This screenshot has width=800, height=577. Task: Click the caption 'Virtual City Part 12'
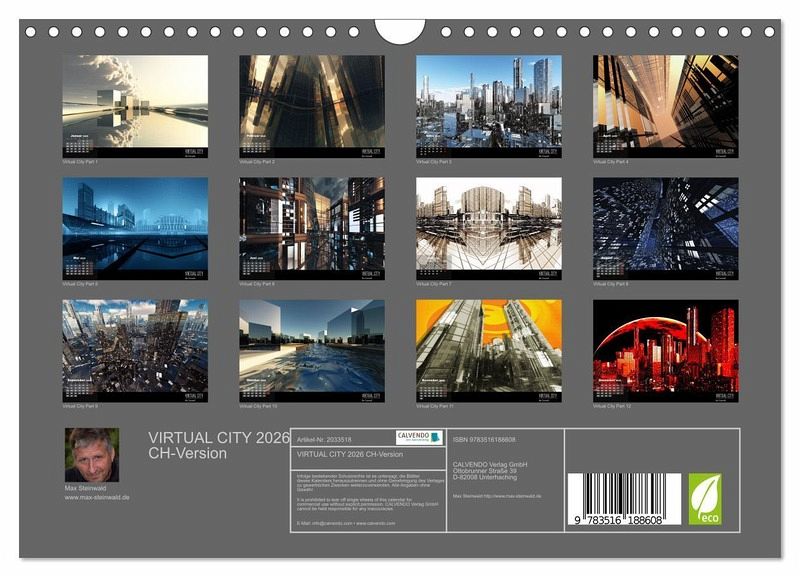(612, 407)
